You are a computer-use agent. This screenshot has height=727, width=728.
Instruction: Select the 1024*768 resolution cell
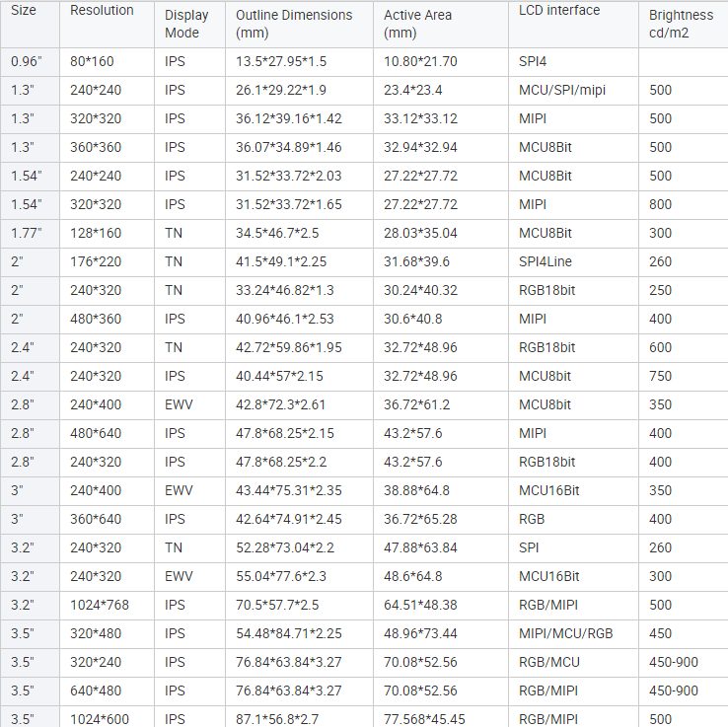pyautogui.click(x=99, y=605)
